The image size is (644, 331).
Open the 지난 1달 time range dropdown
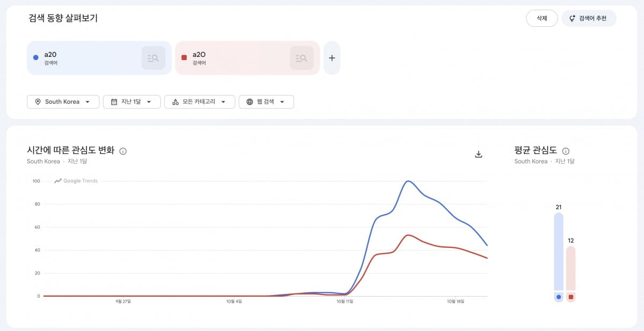[132, 102]
